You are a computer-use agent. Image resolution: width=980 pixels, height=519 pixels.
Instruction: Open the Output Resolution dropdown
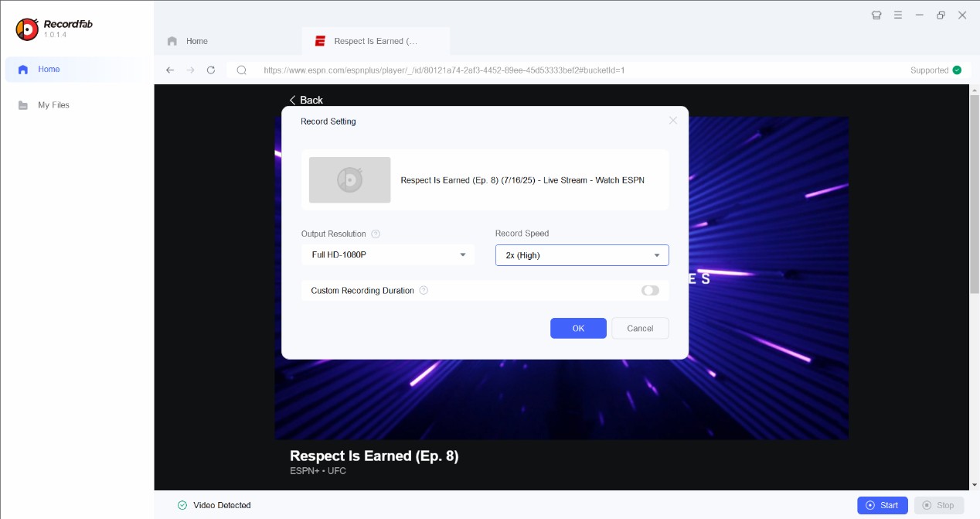[387, 254]
